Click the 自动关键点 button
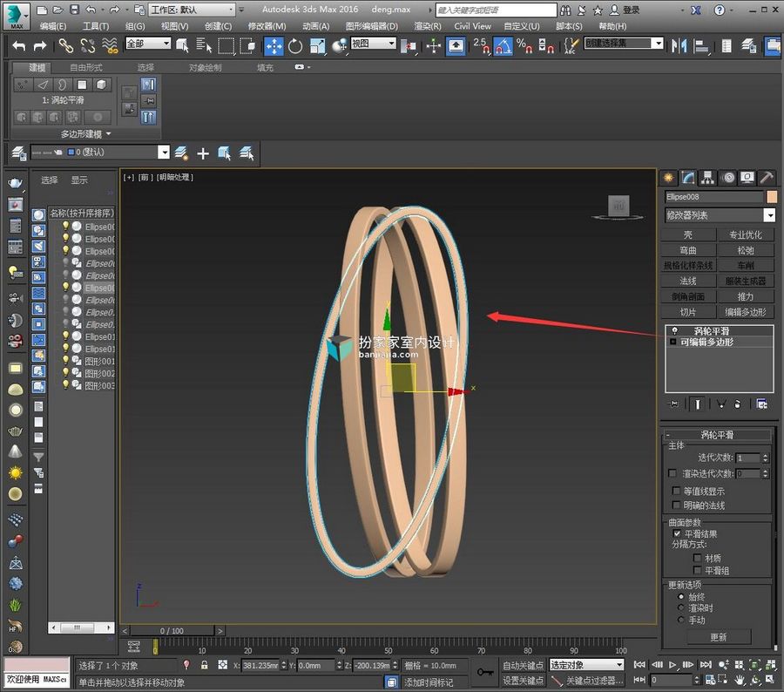Viewport: 784px width, 692px height. 523,665
